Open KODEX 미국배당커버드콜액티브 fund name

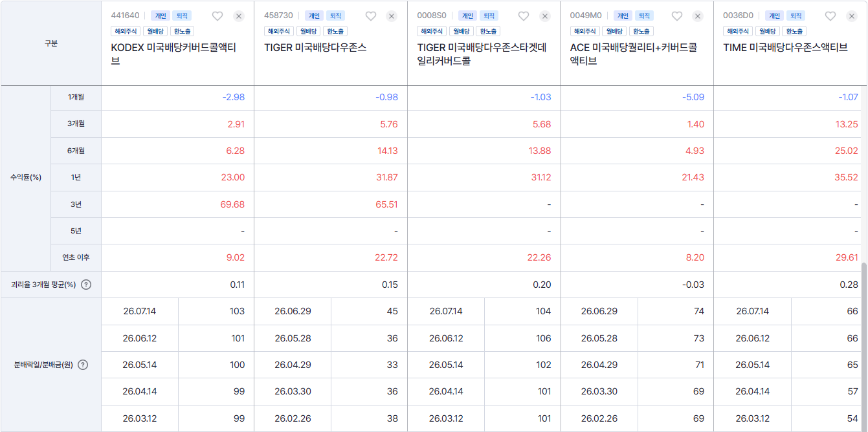173,54
